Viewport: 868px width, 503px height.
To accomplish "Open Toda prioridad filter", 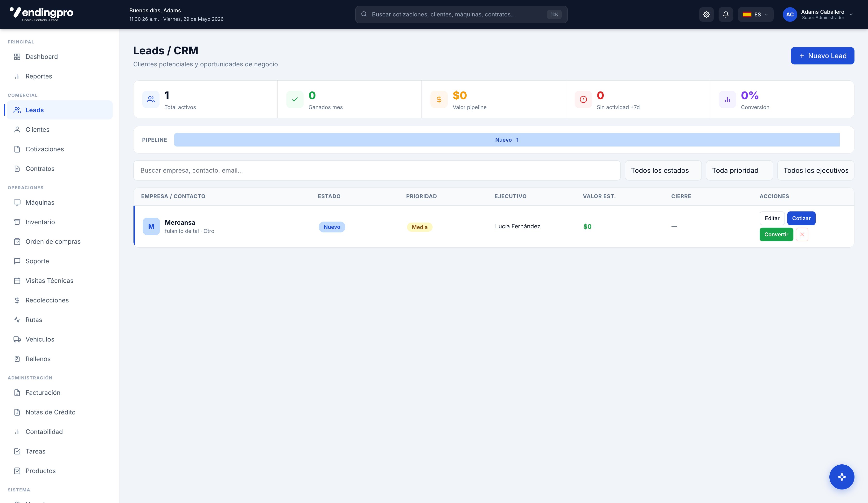I will click(739, 171).
